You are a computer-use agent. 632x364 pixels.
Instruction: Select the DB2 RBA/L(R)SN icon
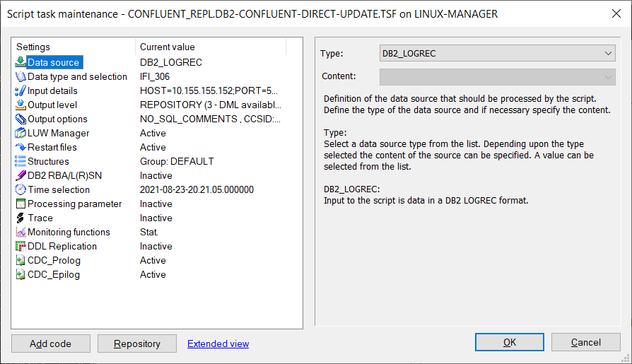tap(21, 175)
